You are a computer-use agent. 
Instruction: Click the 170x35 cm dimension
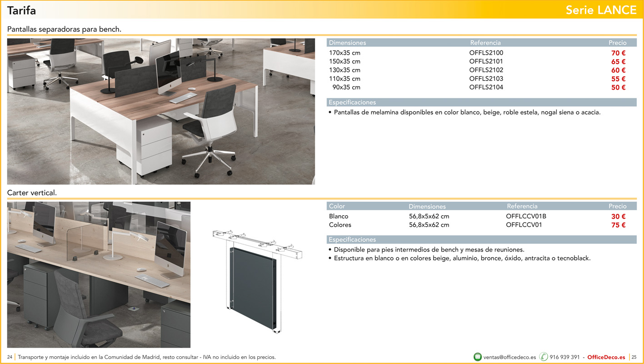(344, 53)
